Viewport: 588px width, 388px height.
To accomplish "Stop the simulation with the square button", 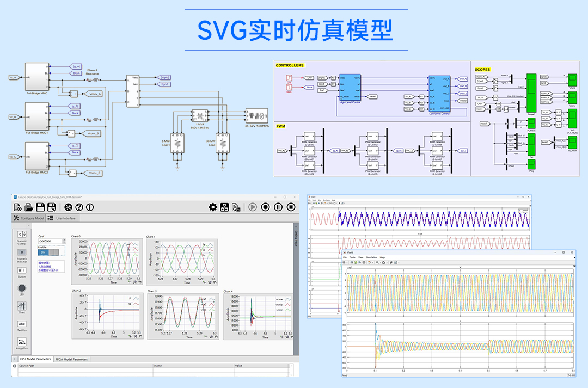I will pyautogui.click(x=291, y=207).
